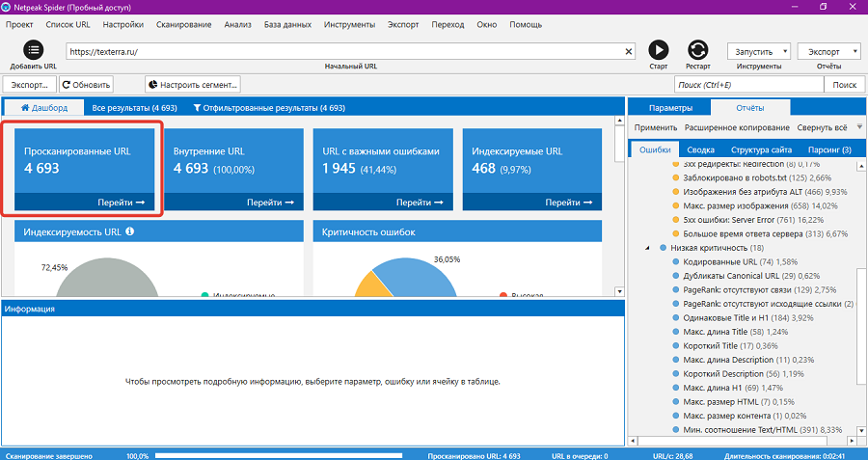Open the Список URL menu
The height and width of the screenshot is (460, 868).
(68, 24)
